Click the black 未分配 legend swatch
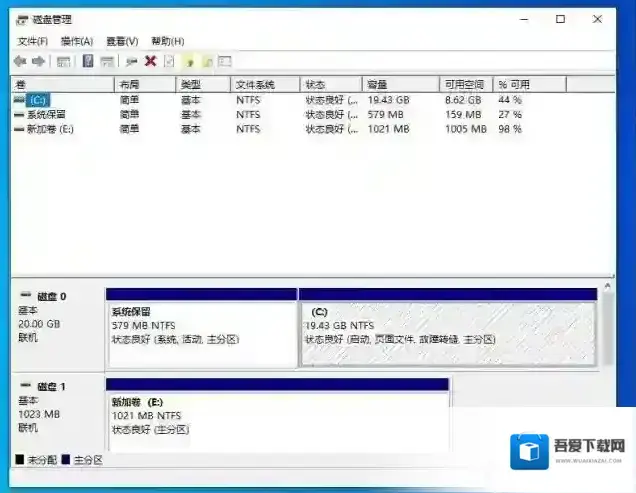Viewport: 636px width, 493px height. (x=19, y=459)
